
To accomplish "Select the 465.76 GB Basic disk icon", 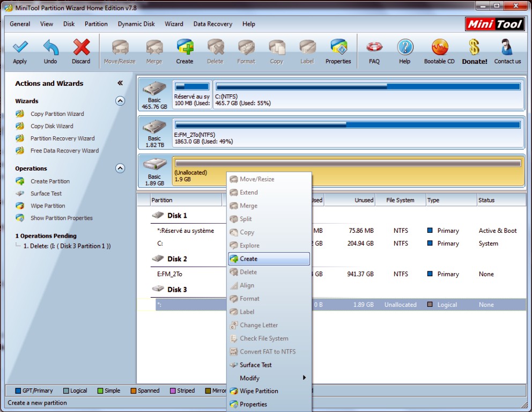I will coord(154,89).
